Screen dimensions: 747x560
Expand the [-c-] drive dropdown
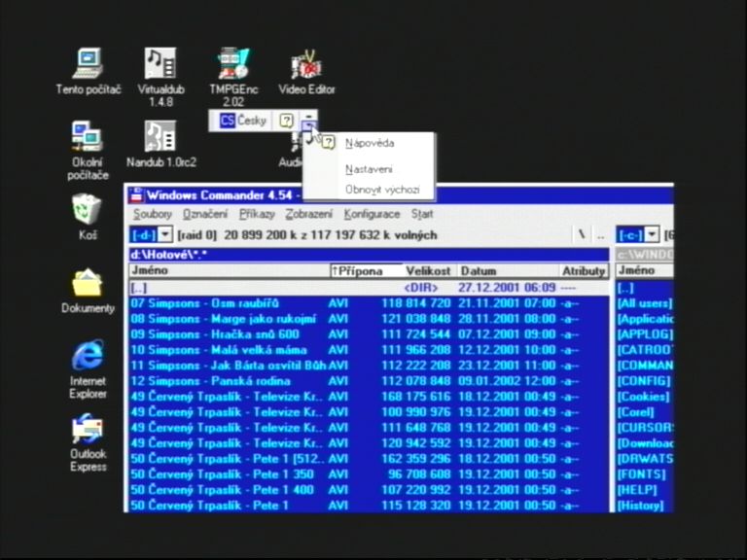[x=652, y=234]
